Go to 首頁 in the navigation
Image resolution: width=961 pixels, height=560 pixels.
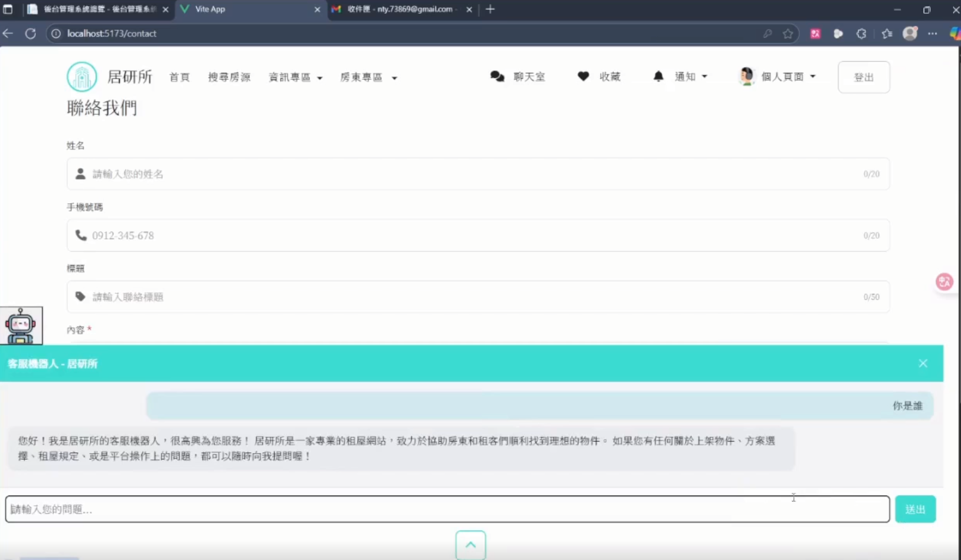179,77
